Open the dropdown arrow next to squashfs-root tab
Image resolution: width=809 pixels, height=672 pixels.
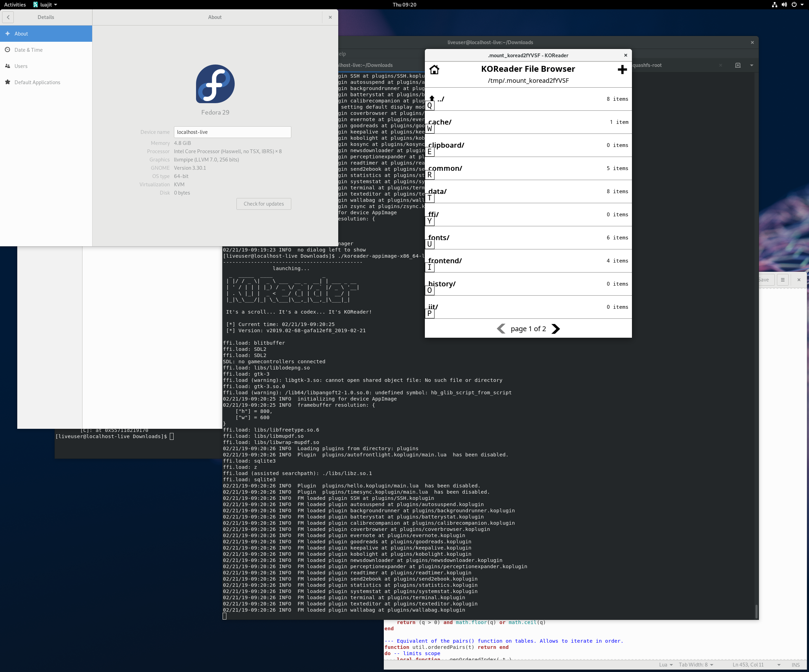point(752,65)
